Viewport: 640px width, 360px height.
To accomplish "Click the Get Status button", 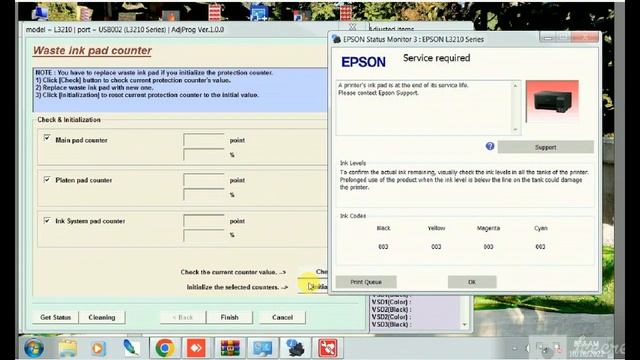I will 56,317.
